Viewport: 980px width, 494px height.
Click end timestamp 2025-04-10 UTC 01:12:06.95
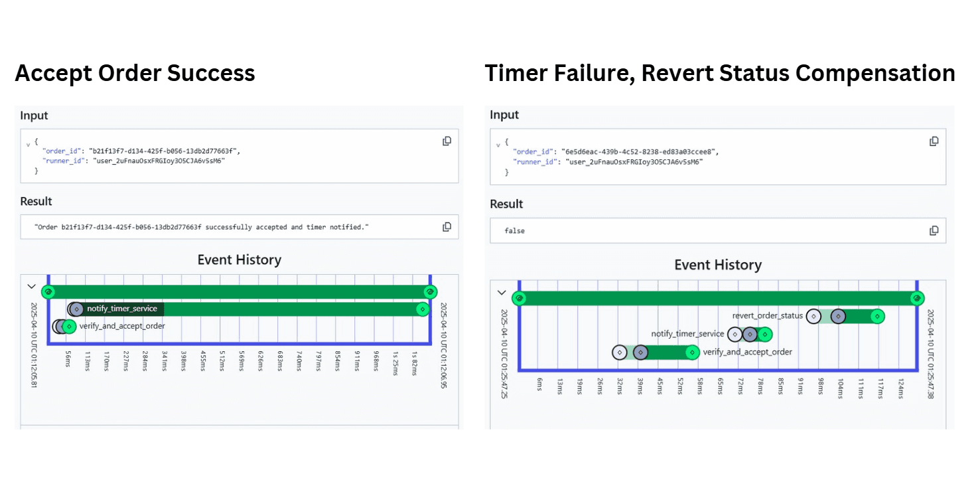443,345
